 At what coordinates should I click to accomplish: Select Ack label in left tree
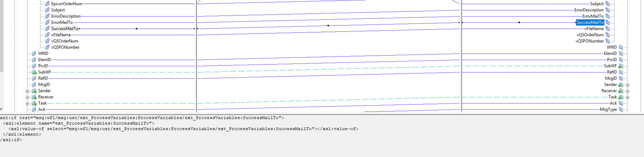[x=42, y=109]
